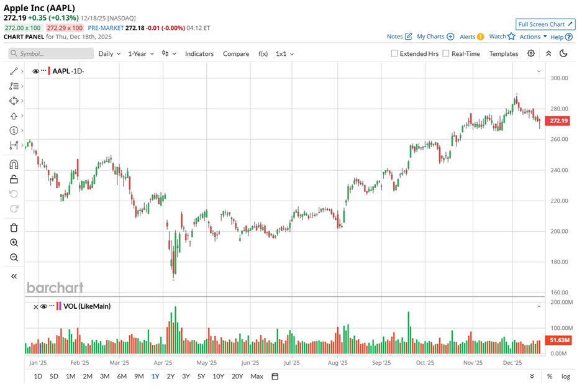Image resolution: width=582 pixels, height=392 pixels.
Task: Click the lock drawings icon
Action: 14,180
